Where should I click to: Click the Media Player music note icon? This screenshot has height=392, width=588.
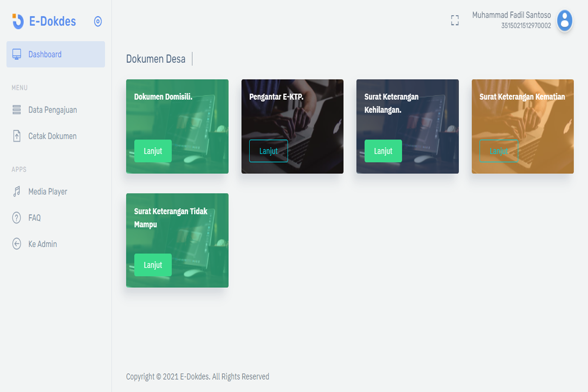[x=17, y=192]
